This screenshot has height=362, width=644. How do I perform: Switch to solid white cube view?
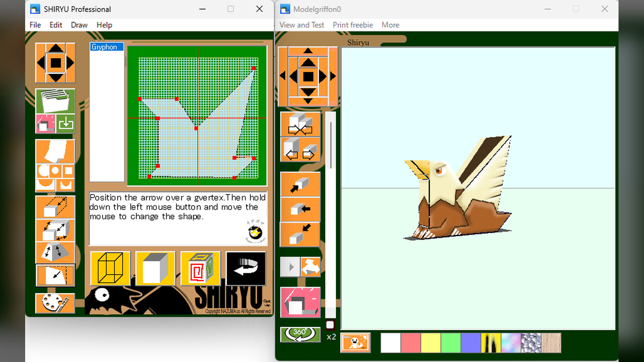click(x=155, y=268)
